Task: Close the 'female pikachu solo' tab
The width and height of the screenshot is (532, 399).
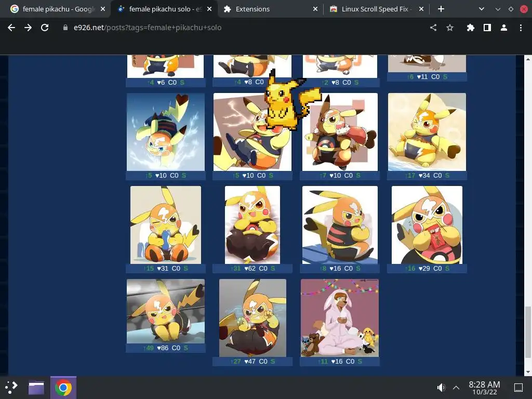Action: pos(209,9)
